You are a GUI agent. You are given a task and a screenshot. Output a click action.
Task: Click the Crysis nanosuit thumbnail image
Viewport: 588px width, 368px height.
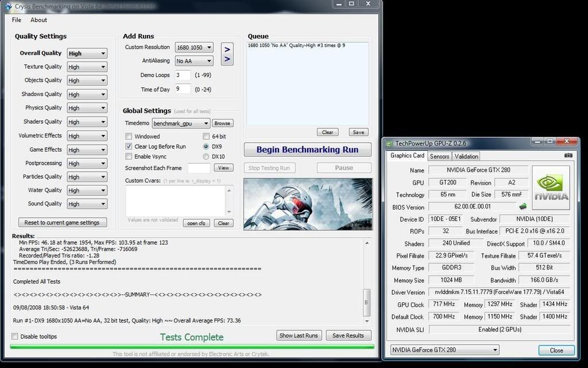pos(308,204)
